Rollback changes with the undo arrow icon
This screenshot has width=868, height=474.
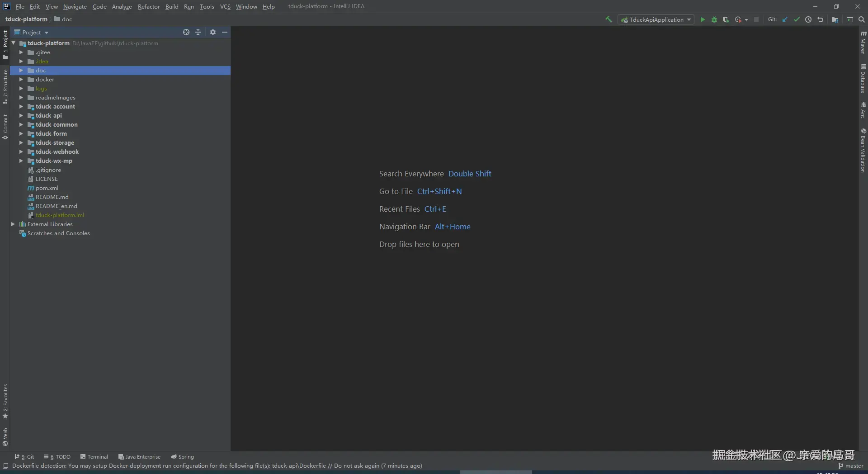(x=821, y=19)
